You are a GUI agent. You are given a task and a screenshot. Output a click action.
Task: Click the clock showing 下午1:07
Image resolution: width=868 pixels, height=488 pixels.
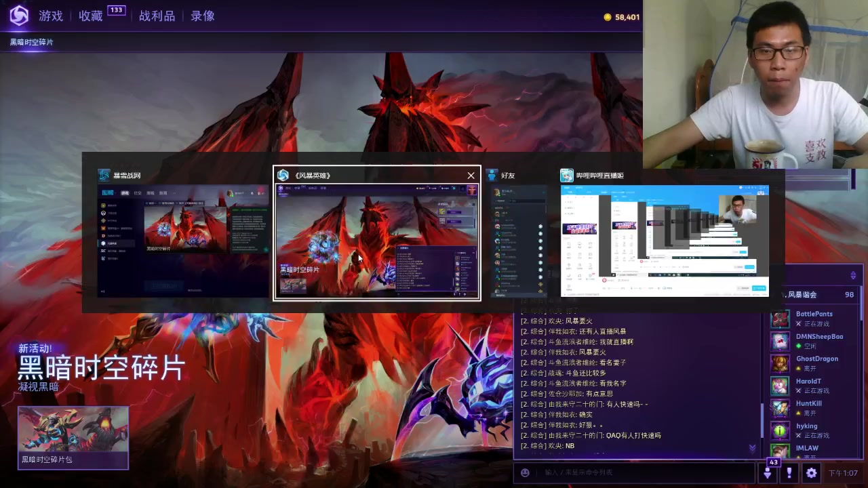coord(843,473)
